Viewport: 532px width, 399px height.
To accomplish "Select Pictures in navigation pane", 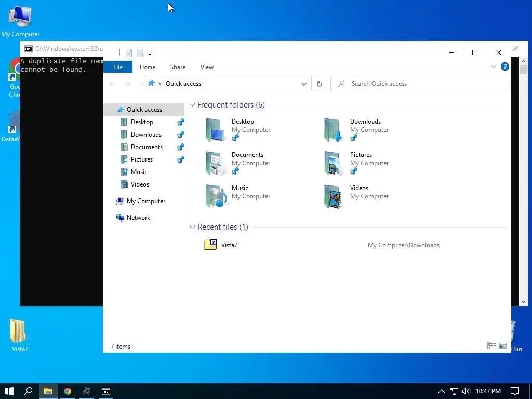I will [142, 159].
